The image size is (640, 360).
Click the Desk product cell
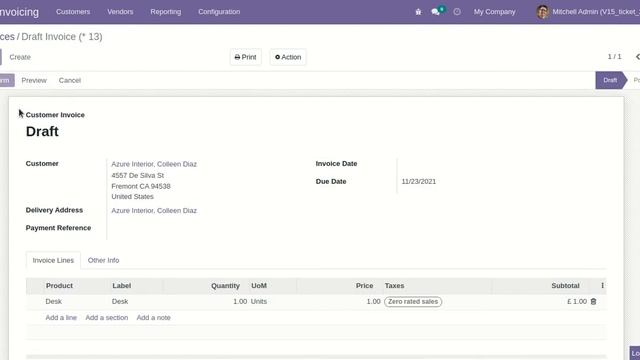point(53,301)
